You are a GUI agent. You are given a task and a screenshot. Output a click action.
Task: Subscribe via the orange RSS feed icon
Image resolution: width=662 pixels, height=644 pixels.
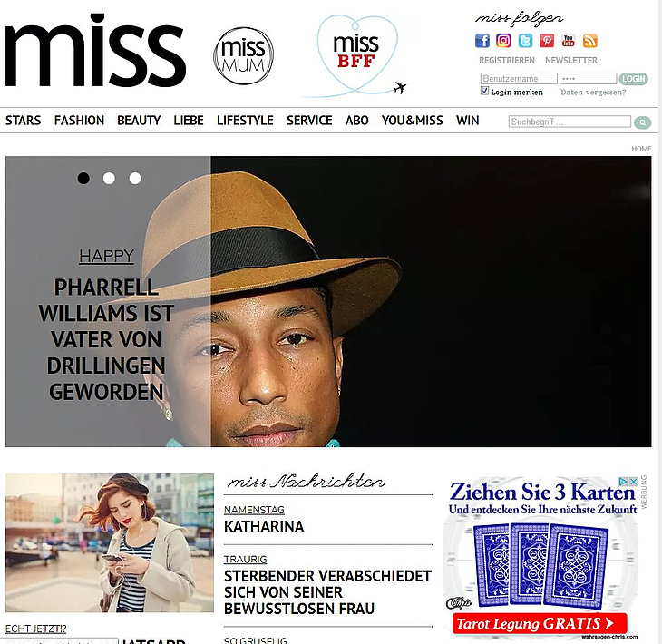589,41
